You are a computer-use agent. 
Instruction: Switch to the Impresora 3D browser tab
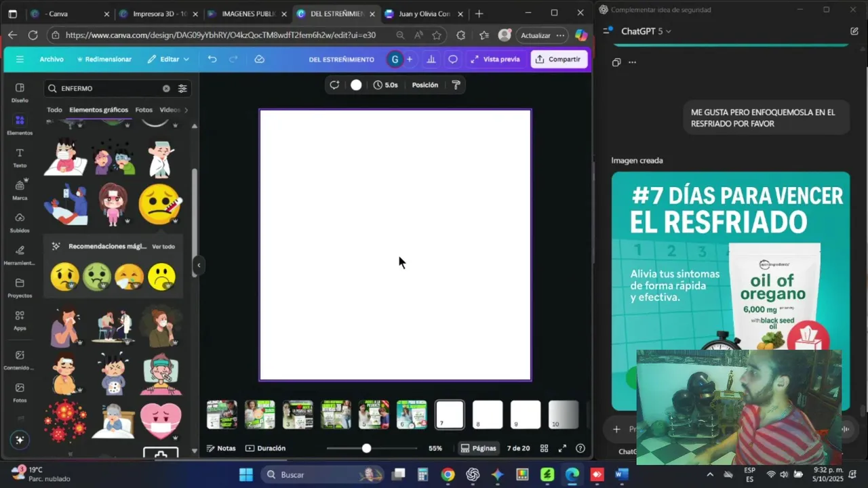pyautogui.click(x=158, y=14)
